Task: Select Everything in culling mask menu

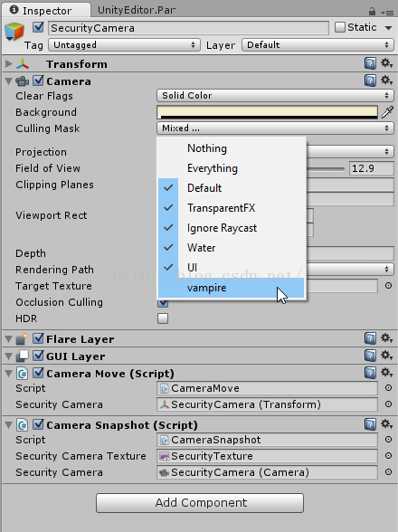Action: (x=231, y=168)
